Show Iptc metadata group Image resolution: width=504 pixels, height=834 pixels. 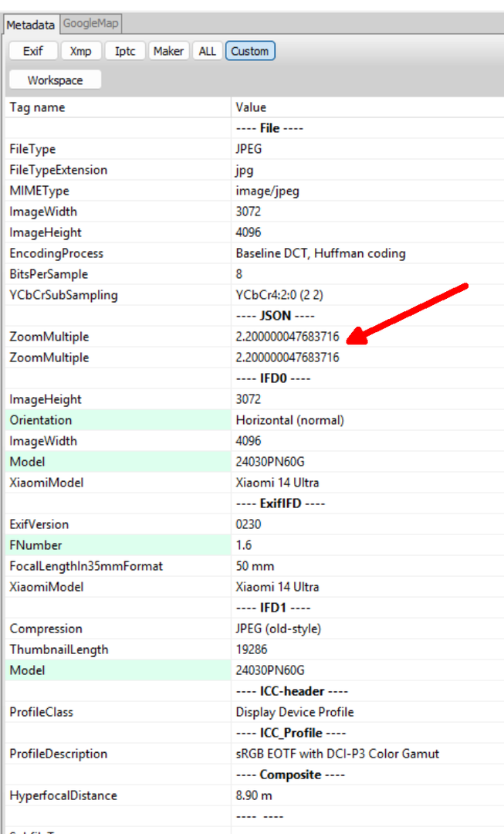coord(124,51)
